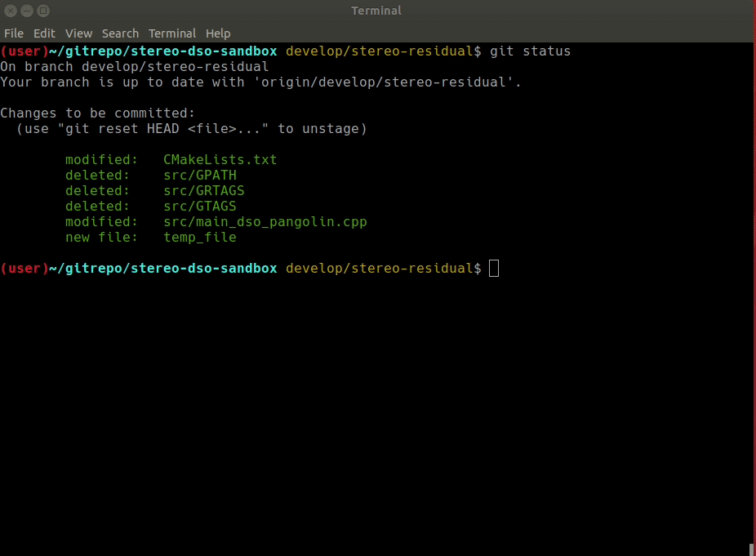756x556 pixels.
Task: Click the 'Your branch is up to date' line
Action: point(260,82)
